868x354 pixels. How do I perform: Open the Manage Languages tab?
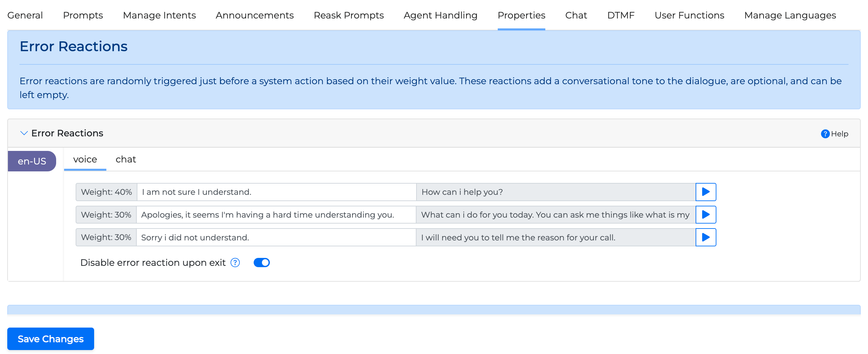(x=790, y=15)
